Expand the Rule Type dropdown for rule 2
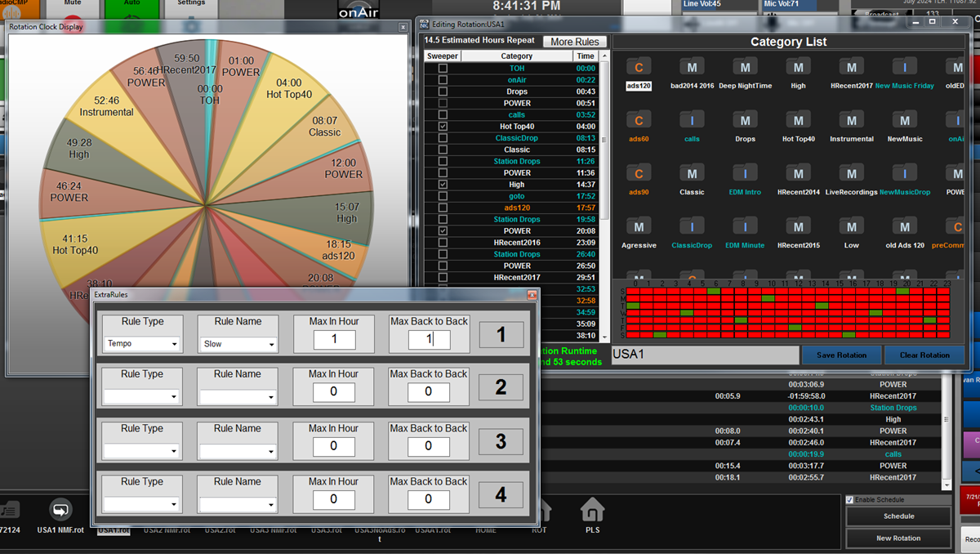This screenshot has height=554, width=980. pyautogui.click(x=141, y=396)
